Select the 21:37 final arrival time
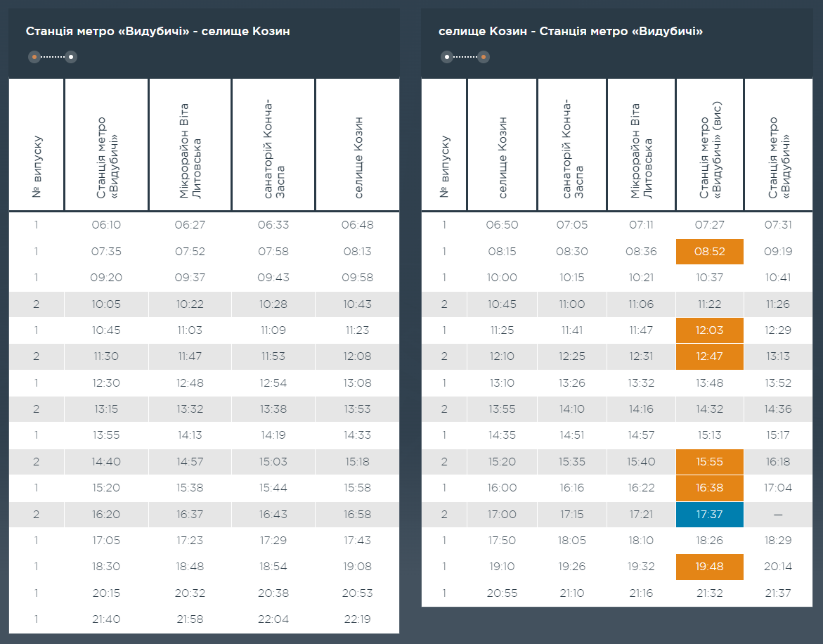 coord(778,593)
